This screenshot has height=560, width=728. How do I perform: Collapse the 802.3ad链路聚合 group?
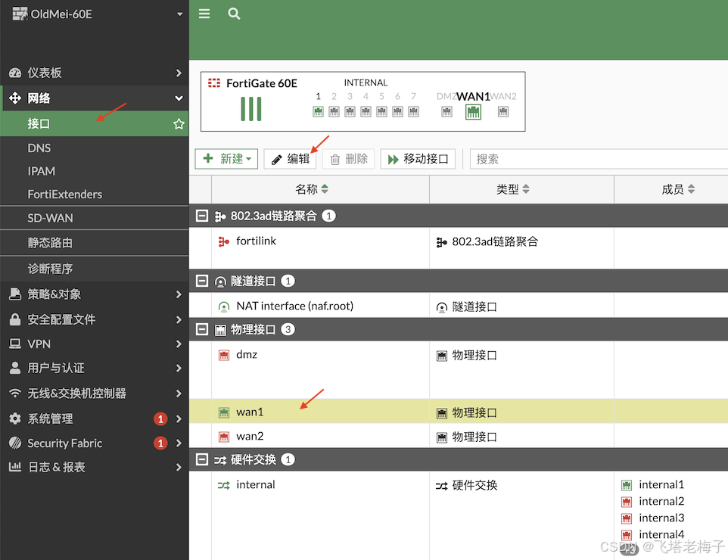pos(202,216)
